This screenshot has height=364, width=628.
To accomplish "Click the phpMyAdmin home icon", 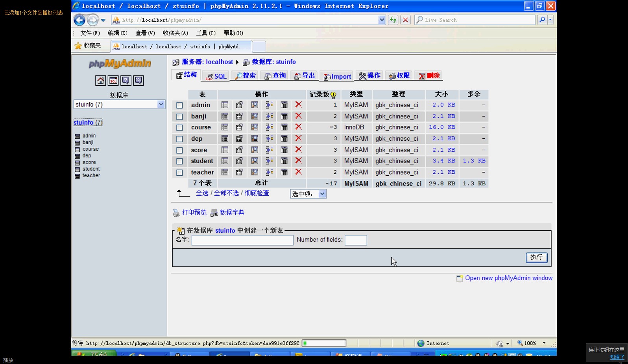I will point(100,81).
